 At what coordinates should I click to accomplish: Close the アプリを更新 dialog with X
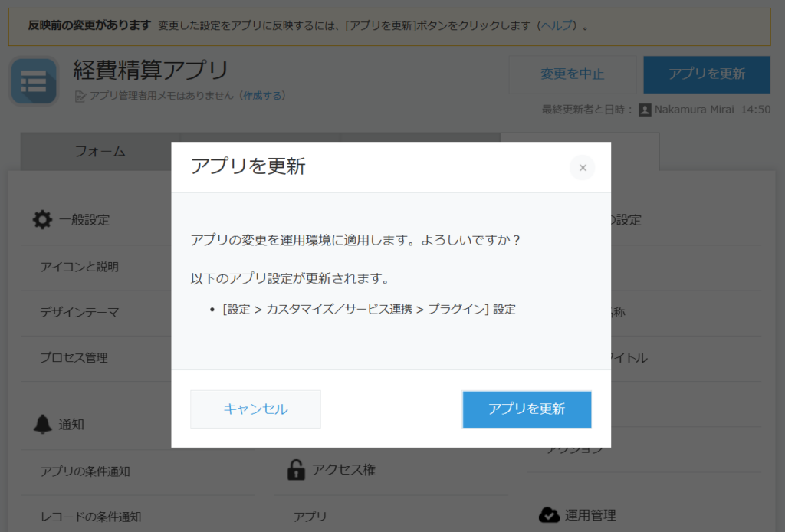[582, 168]
